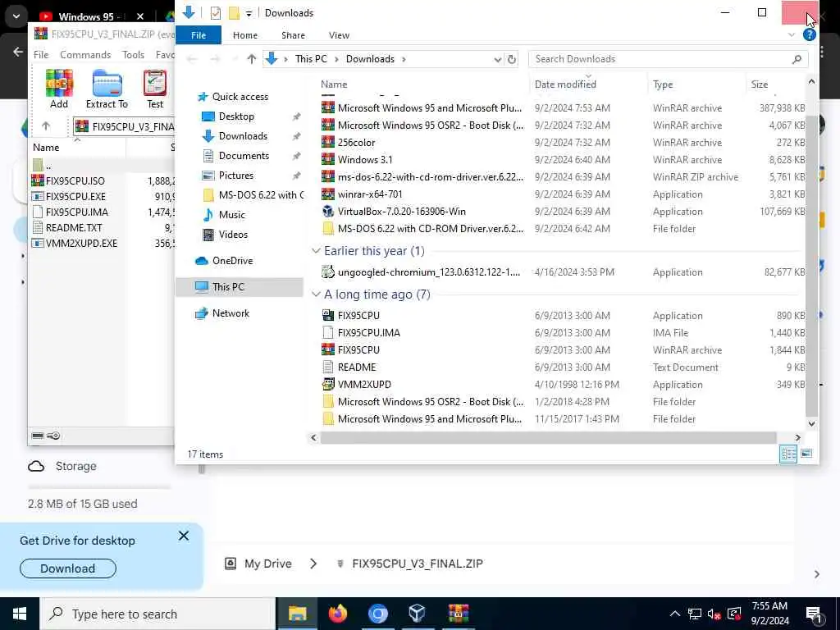Sort by Date modified column
Image resolution: width=840 pixels, height=630 pixels.
564,84
